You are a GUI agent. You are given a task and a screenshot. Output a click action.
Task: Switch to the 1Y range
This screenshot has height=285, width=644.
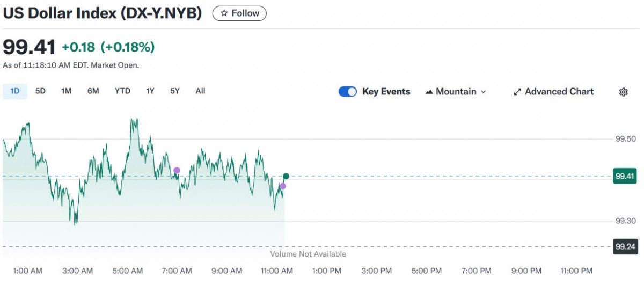click(150, 91)
